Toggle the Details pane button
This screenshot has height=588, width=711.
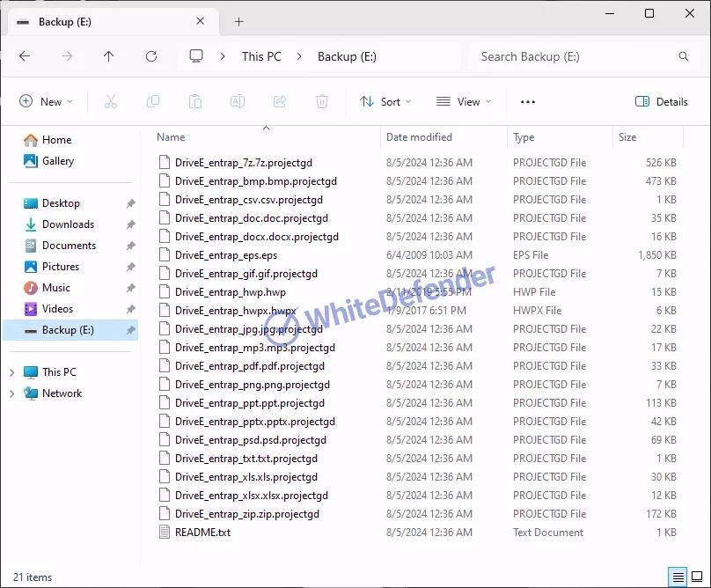(x=662, y=102)
